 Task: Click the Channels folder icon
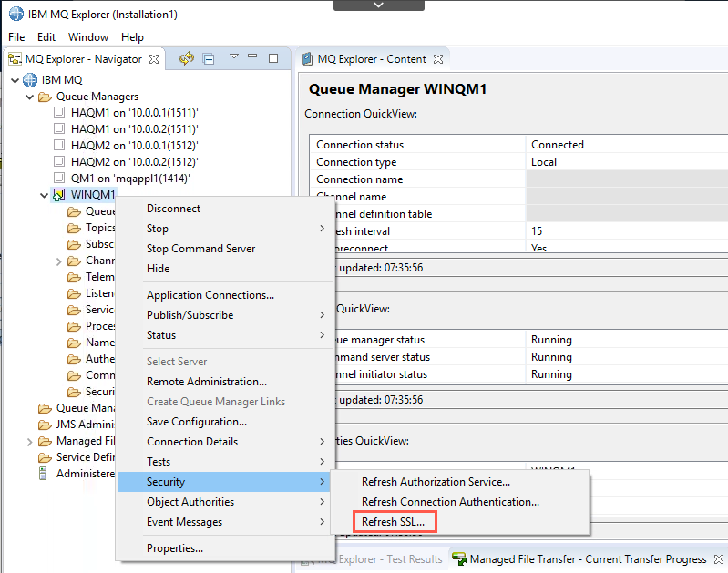point(75,261)
